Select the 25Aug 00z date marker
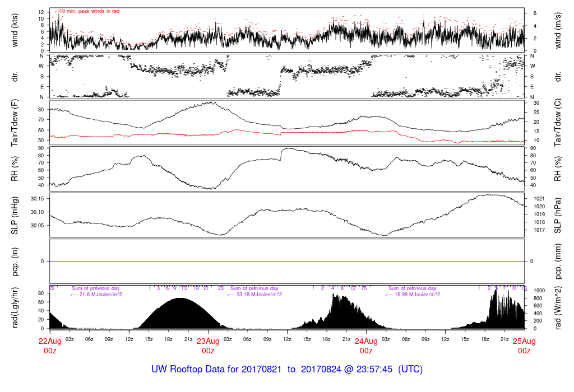The image size is (574, 392). 524,346
